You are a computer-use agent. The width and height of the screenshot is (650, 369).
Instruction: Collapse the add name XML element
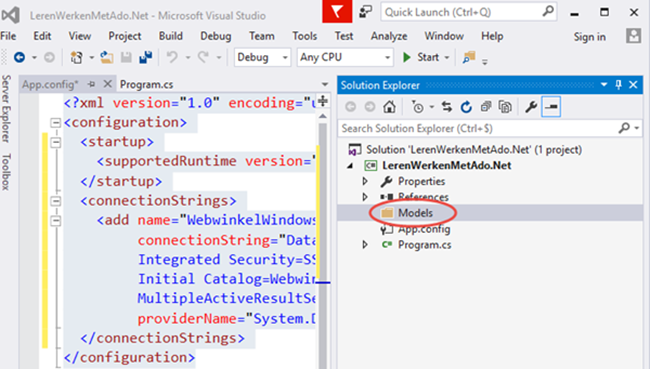(x=55, y=221)
